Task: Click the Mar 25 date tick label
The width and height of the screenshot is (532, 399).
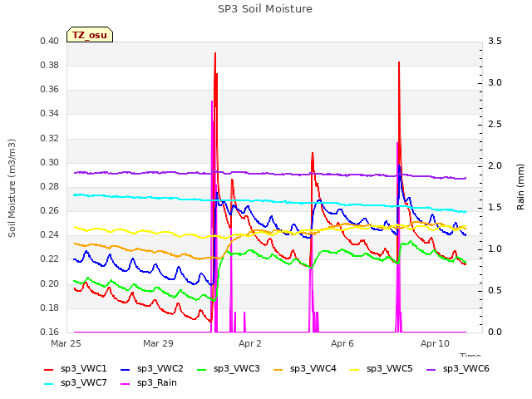Action: tap(66, 343)
